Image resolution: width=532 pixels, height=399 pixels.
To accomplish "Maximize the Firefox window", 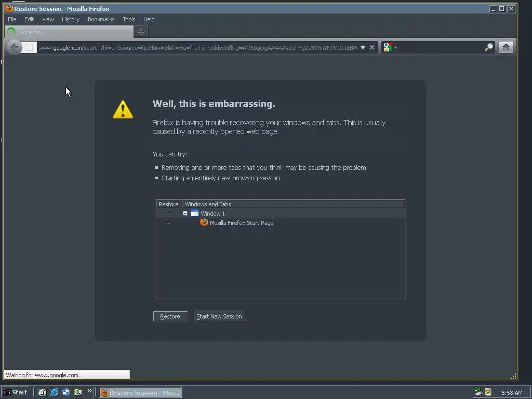I will 501,9.
